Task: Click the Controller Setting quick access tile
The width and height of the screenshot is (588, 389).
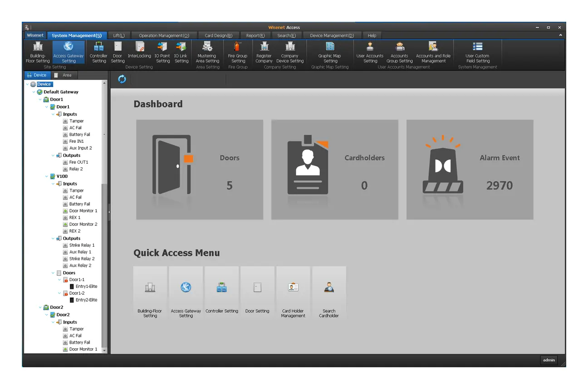Action: pyautogui.click(x=222, y=293)
